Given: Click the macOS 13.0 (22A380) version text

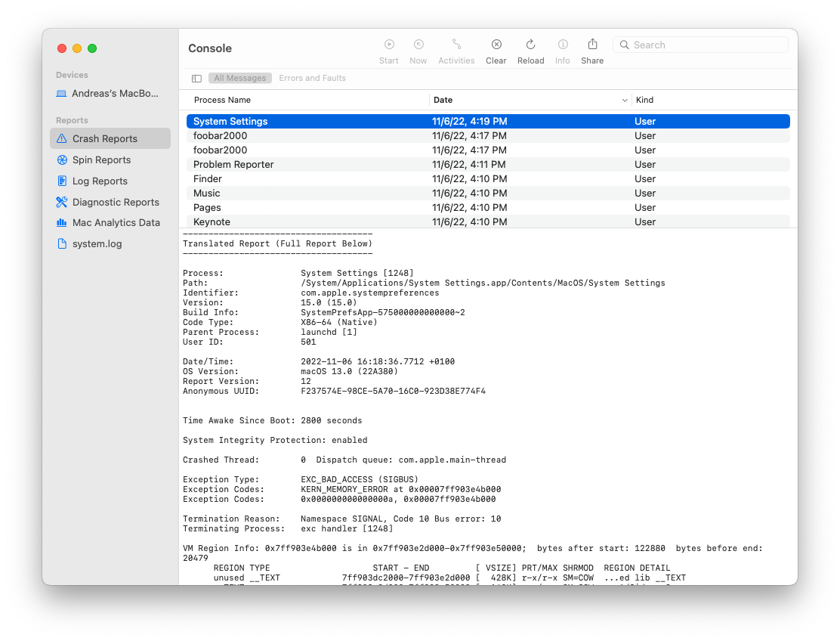Looking at the screenshot, I should pyautogui.click(x=349, y=371).
